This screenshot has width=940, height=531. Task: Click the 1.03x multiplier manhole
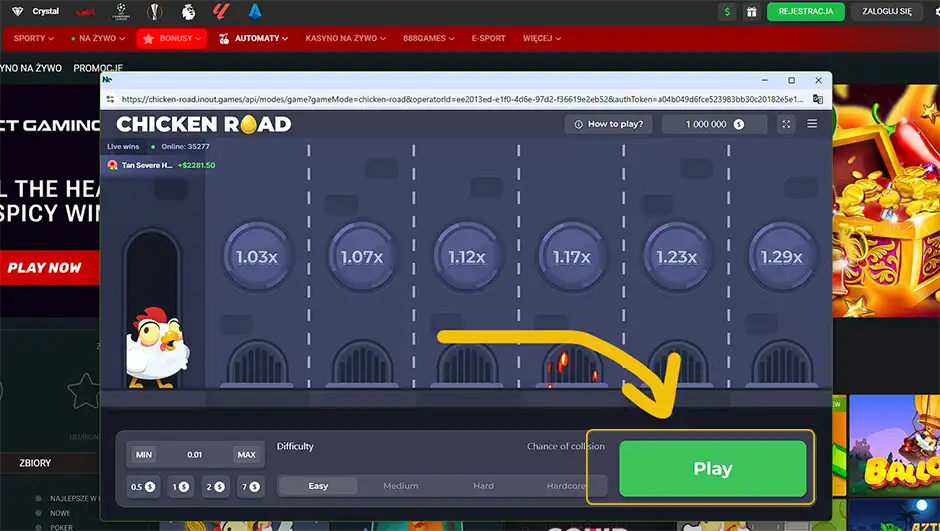tap(257, 257)
